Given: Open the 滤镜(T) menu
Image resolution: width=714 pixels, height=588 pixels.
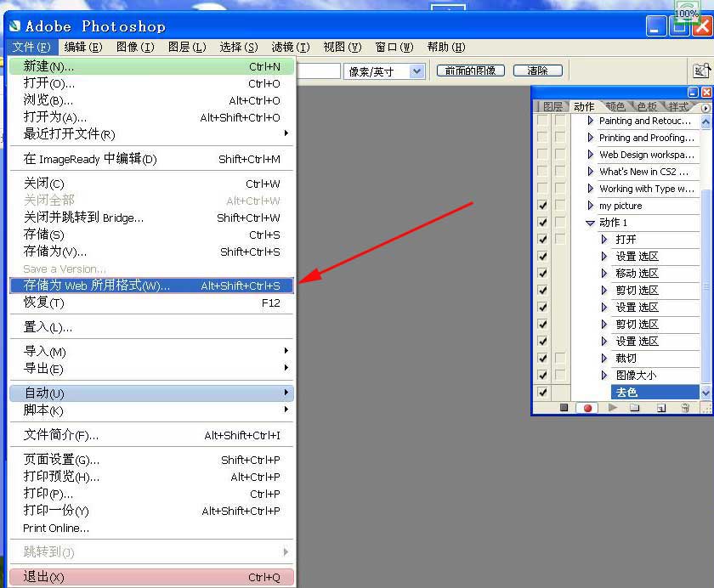Looking at the screenshot, I should [x=291, y=47].
